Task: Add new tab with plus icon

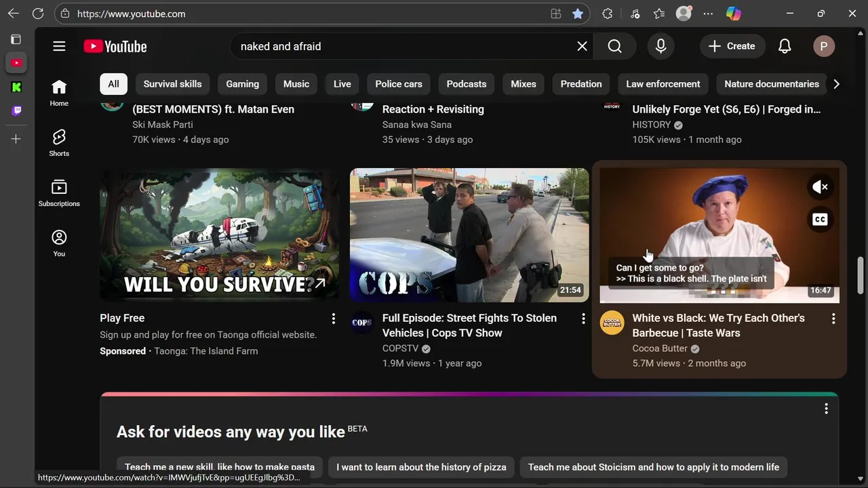Action: coord(16,139)
